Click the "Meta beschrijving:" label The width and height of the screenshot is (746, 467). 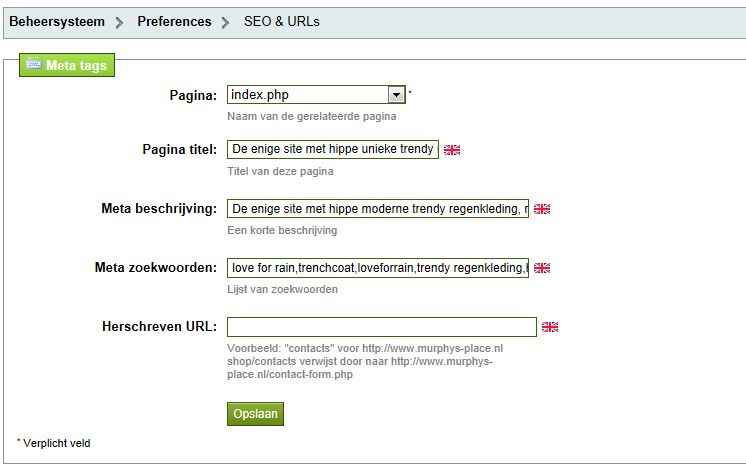pyautogui.click(x=159, y=209)
